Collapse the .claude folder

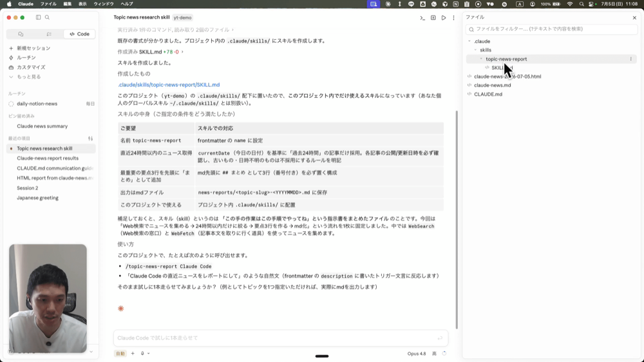(x=469, y=41)
